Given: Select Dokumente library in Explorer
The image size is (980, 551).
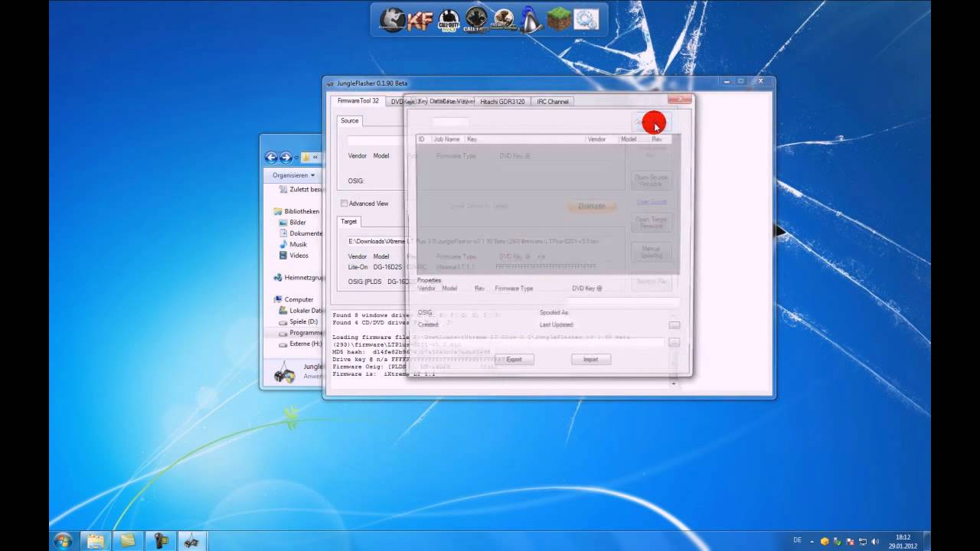Looking at the screenshot, I should [302, 233].
